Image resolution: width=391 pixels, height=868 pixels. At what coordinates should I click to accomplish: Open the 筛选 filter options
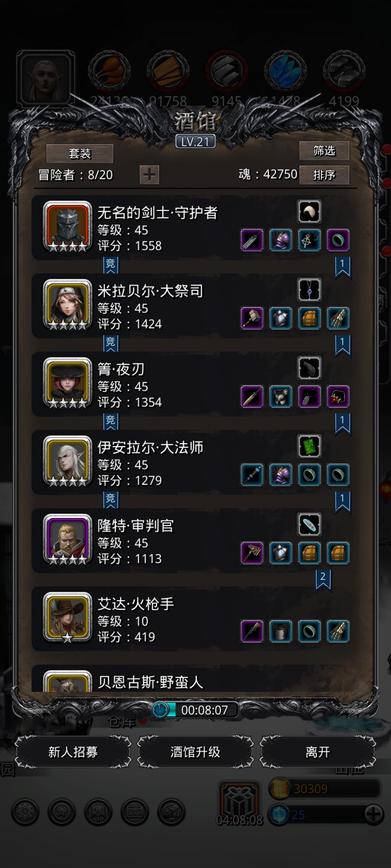(324, 150)
